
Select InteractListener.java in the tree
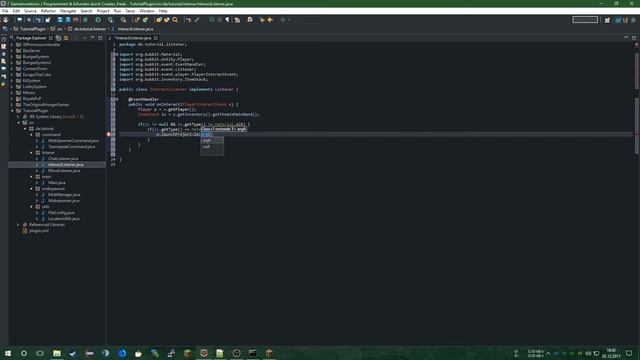click(66, 164)
